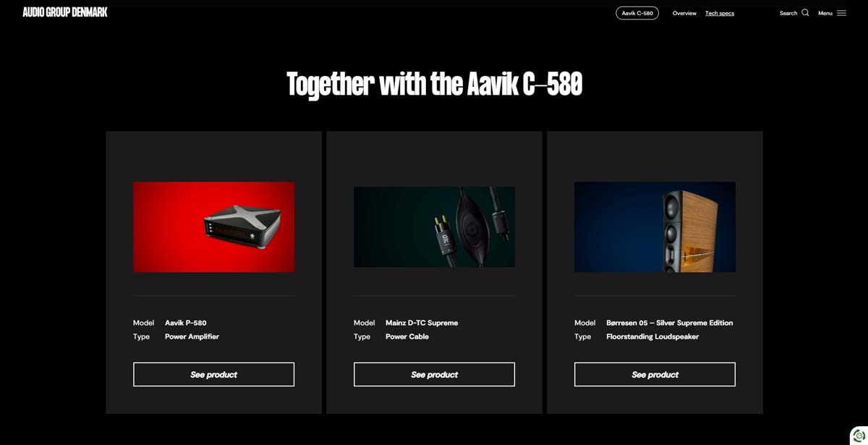The width and height of the screenshot is (868, 445).
Task: Open the hamburger menu icon
Action: point(841,13)
